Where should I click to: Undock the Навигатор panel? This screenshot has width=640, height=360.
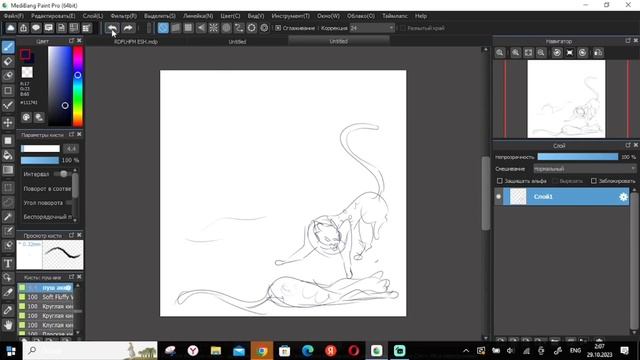(x=628, y=41)
